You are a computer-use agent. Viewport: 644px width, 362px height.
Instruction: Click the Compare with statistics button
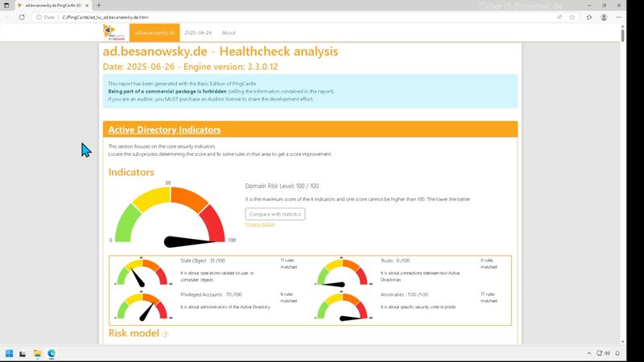point(275,214)
